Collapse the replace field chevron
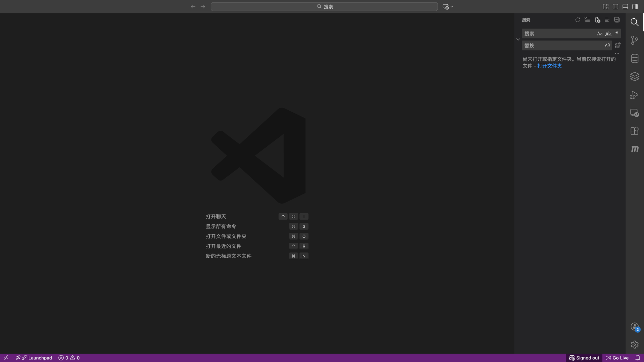Screen dimensions: 644x362 pyautogui.click(x=518, y=40)
